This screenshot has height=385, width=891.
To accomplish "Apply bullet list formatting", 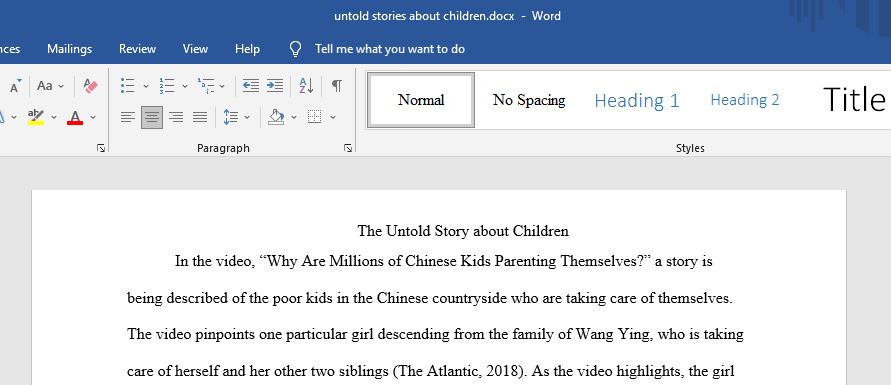I will tap(128, 86).
